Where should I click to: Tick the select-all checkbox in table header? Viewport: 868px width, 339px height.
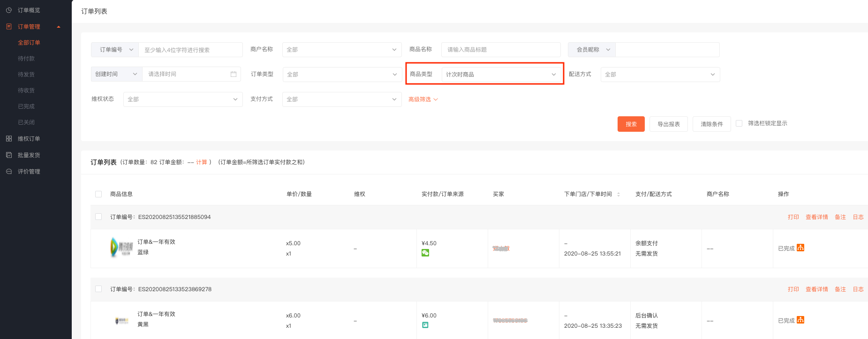coord(98,194)
